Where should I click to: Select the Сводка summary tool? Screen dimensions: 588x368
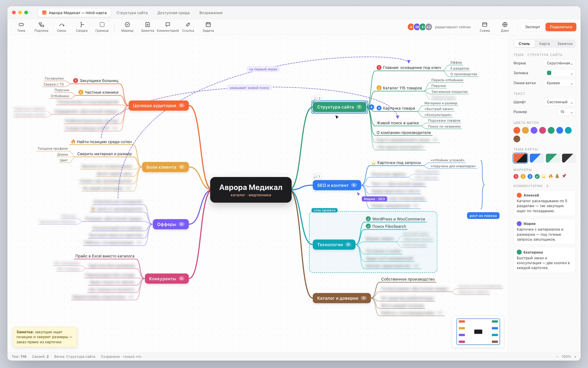click(x=82, y=27)
